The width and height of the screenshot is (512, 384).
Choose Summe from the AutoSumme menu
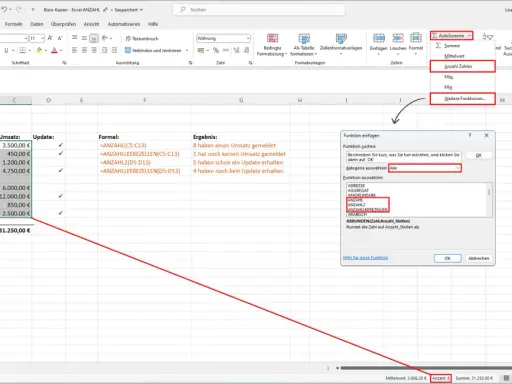click(462, 46)
